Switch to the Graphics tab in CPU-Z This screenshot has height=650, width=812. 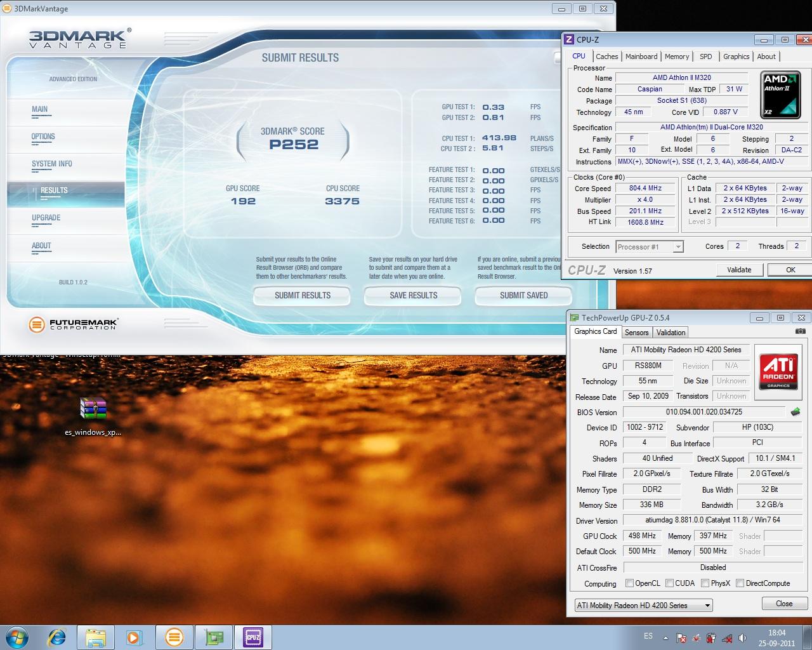(x=736, y=56)
